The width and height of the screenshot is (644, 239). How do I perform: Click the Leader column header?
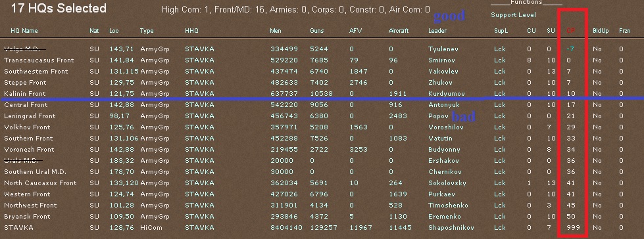click(x=437, y=31)
